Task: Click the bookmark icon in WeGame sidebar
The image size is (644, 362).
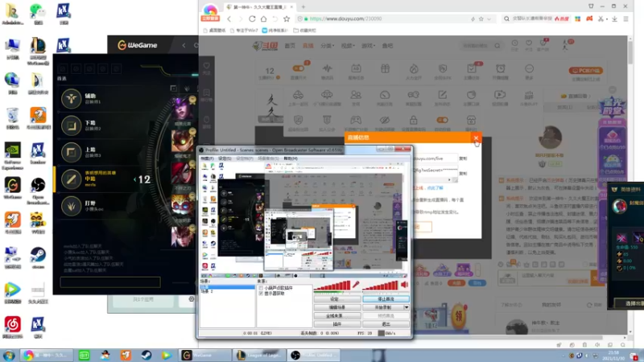Action: (207, 93)
